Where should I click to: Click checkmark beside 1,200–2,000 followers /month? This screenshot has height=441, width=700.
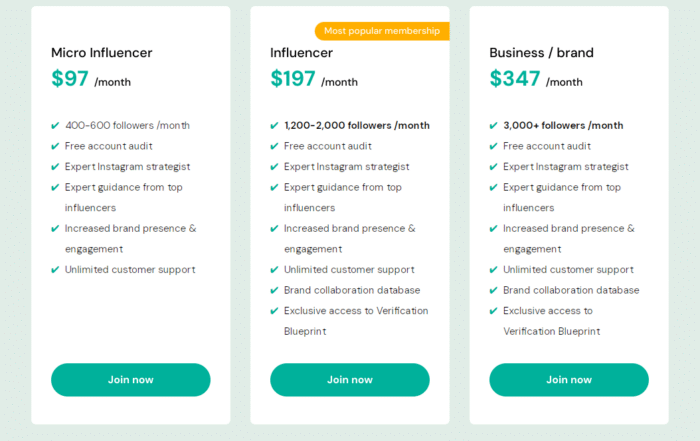[x=274, y=126]
